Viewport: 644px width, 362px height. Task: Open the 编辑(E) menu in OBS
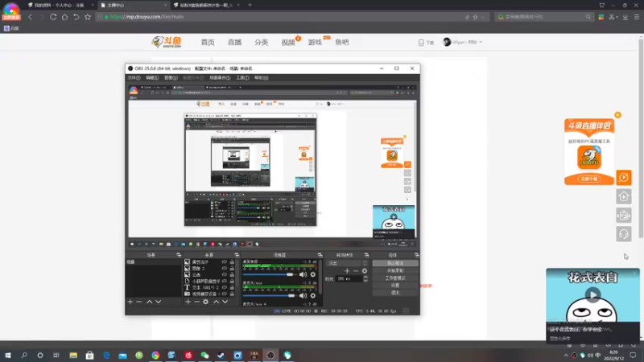point(152,77)
